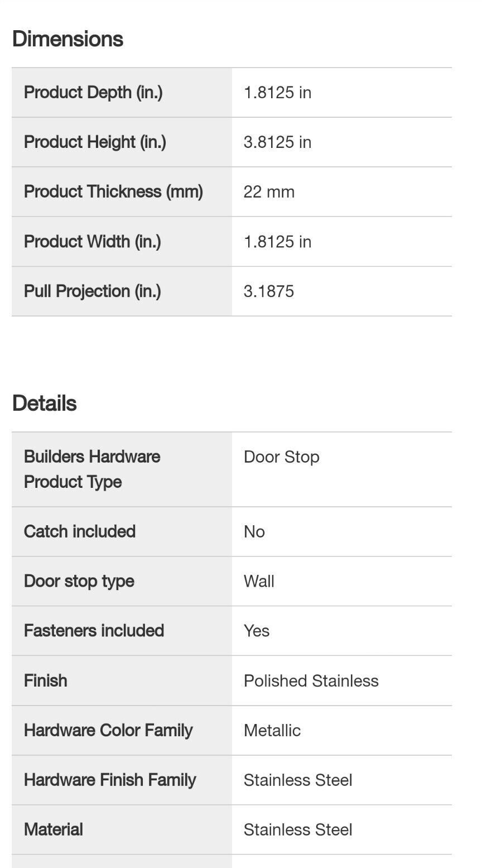Viewport: 482px width, 868px height.
Task: Click the 1.8125 in Product Depth value
Action: [x=277, y=93]
